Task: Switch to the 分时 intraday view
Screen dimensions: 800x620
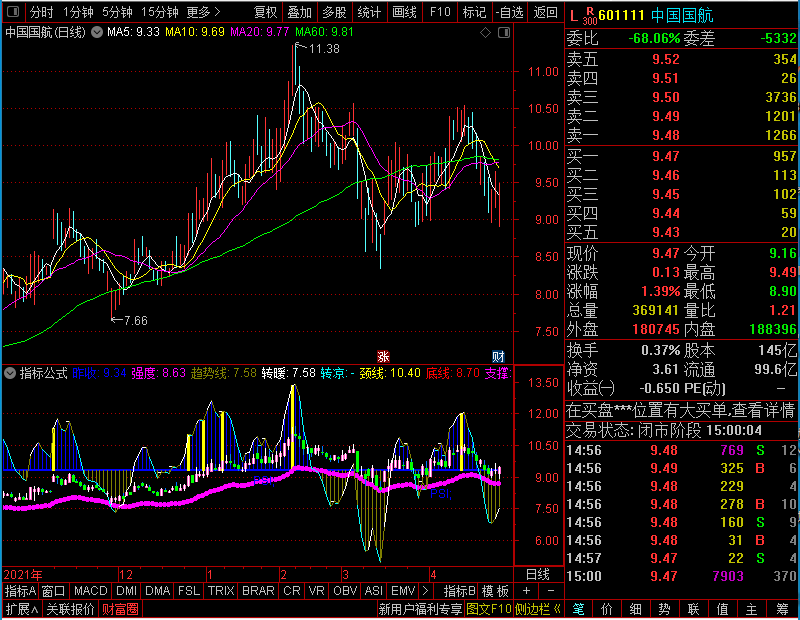Action: tap(41, 12)
